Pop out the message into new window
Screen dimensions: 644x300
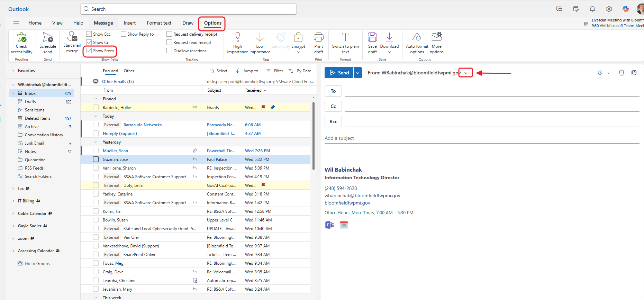(x=634, y=73)
